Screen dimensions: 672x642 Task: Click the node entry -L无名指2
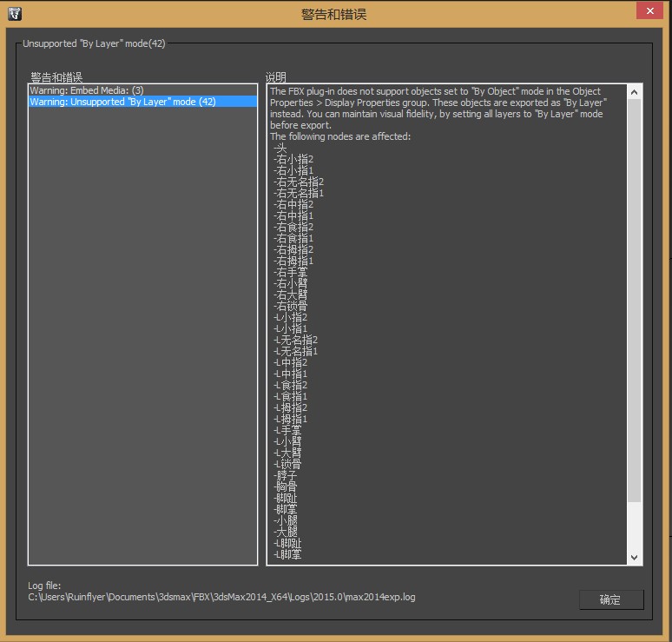[296, 340]
